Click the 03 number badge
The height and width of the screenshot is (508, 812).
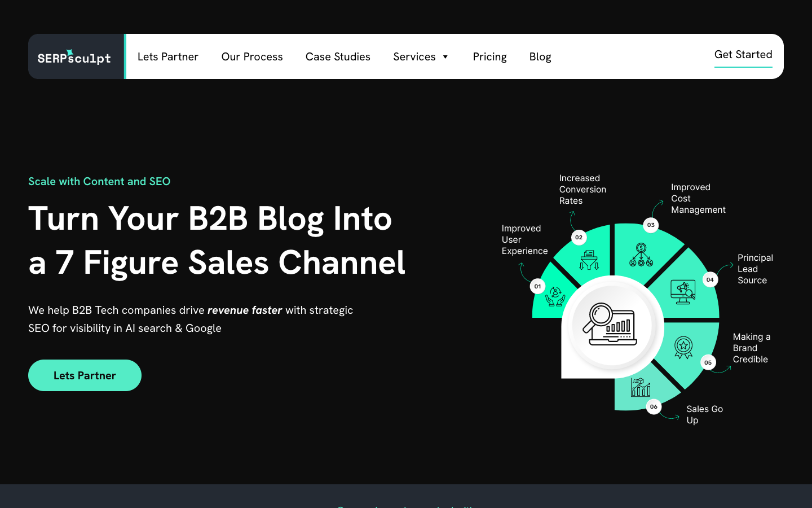click(x=651, y=225)
